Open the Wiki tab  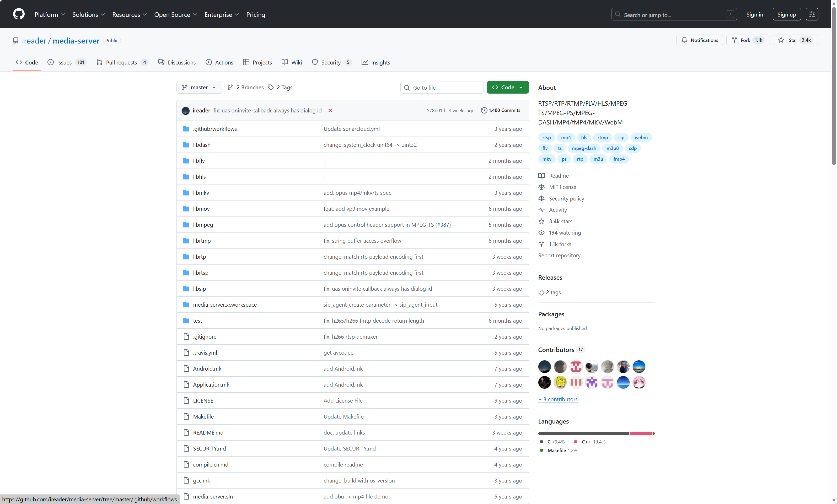click(292, 62)
